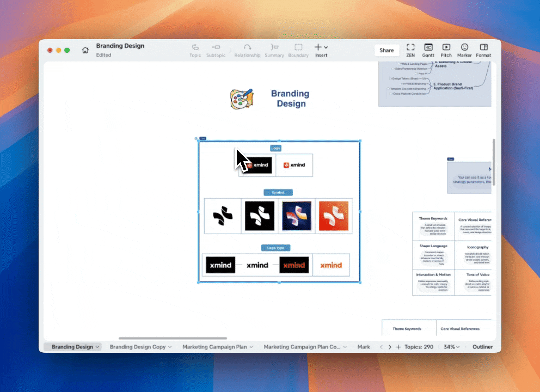
Task: Select the Symbol label topic
Action: [278, 192]
